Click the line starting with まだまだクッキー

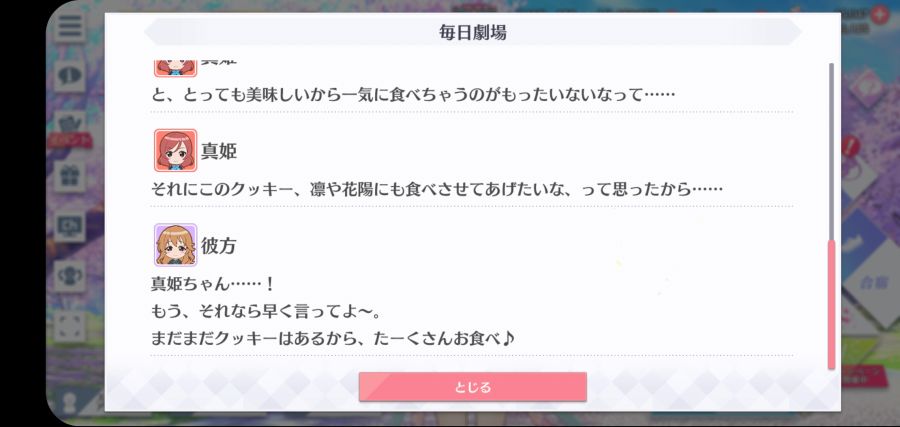click(x=333, y=338)
